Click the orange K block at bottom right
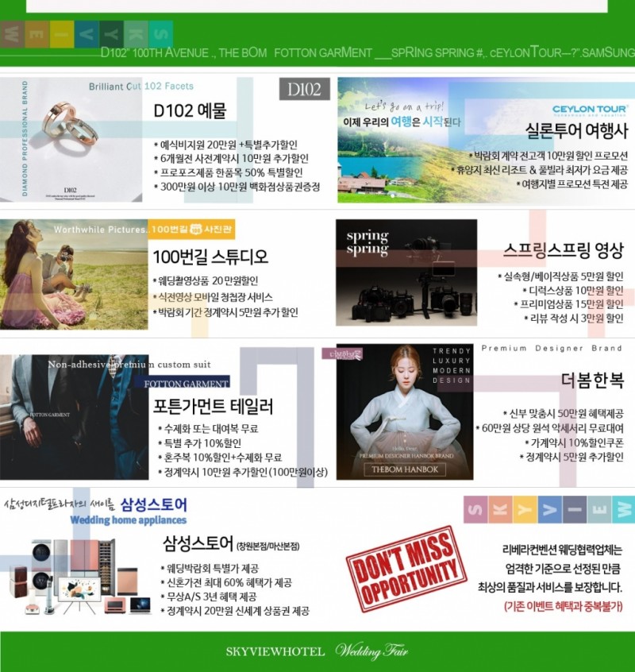 pos(501,509)
